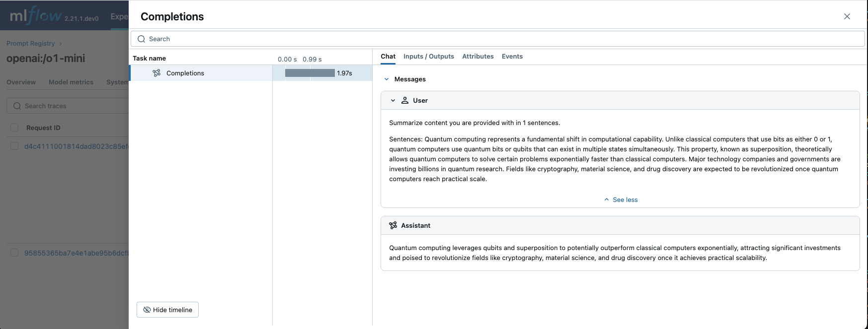Click the search traces magnifier icon
Screen dimensions: 868x329
coord(17,106)
